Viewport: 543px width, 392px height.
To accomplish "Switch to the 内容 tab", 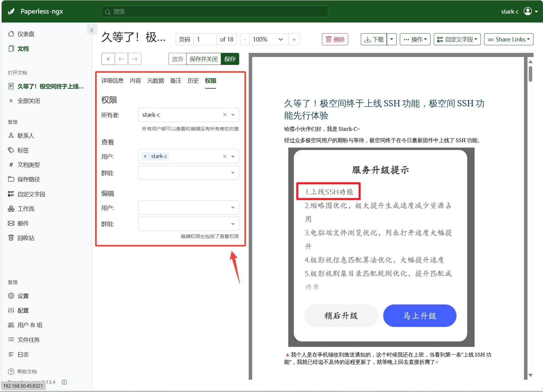I will tap(135, 81).
